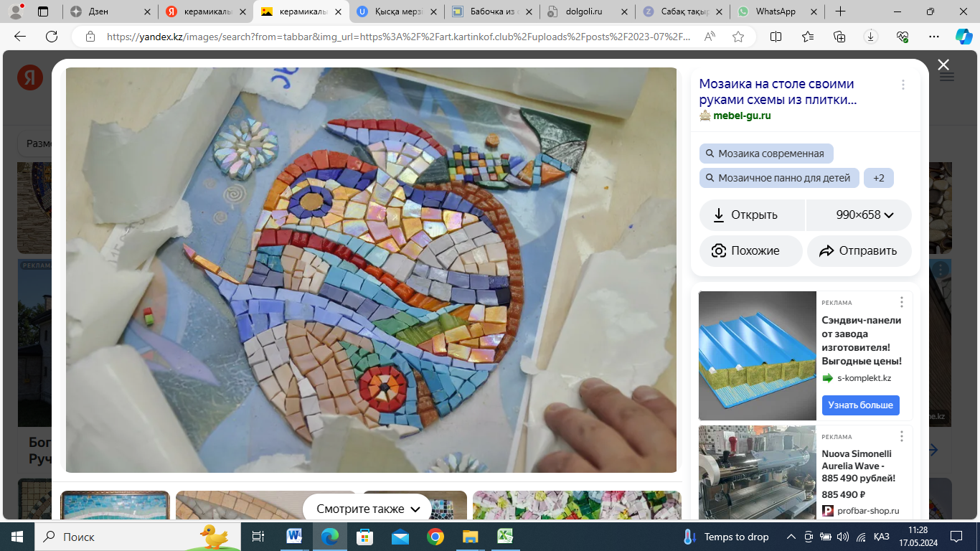Viewport: 980px width, 551px height.
Task: Search the Мозаика современная tag
Action: (766, 154)
